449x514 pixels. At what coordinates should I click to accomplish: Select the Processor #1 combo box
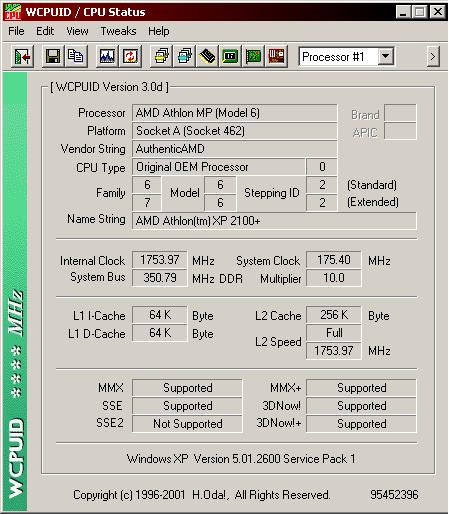pos(347,57)
